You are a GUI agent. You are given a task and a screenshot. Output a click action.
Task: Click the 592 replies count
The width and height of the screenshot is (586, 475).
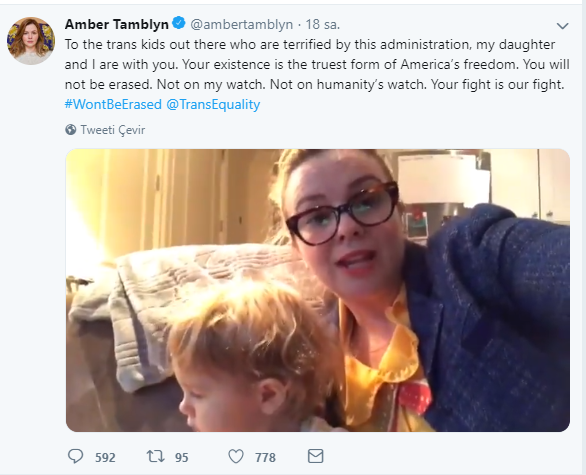[105, 457]
